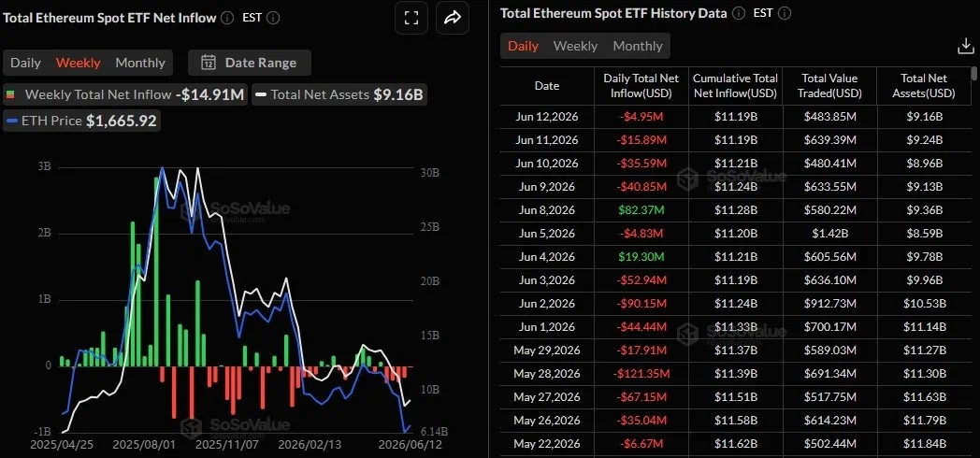Open info icon beside Net Inflow title
The height and width of the screenshot is (458, 980).
point(228,18)
